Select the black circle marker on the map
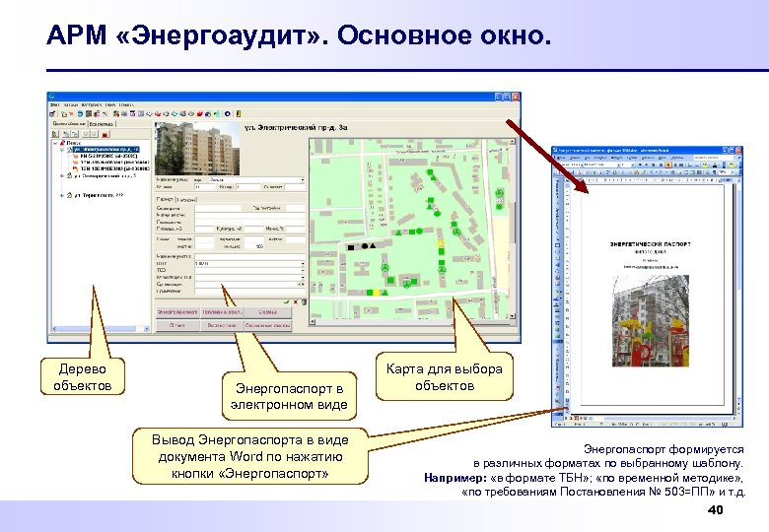 point(365,246)
